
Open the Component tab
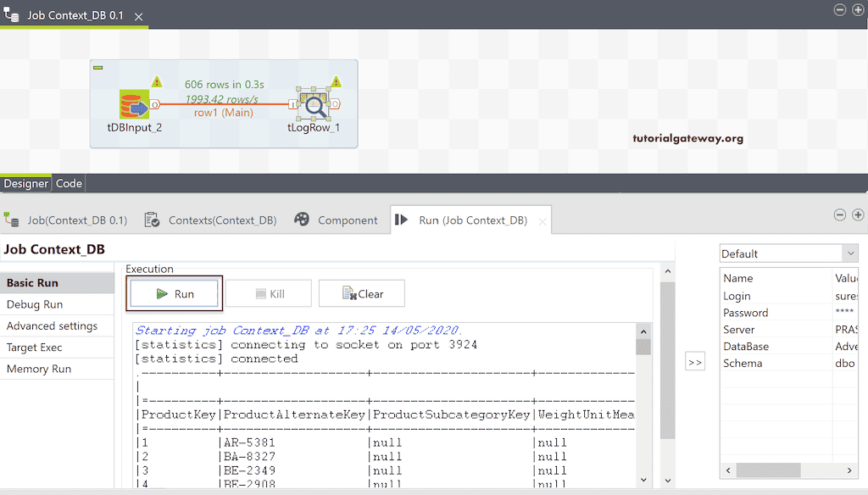point(336,220)
